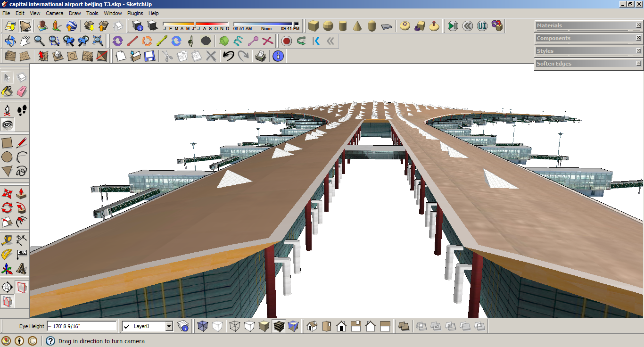This screenshot has width=644, height=347.
Task: Select the Pan hand tool
Action: click(x=25, y=41)
